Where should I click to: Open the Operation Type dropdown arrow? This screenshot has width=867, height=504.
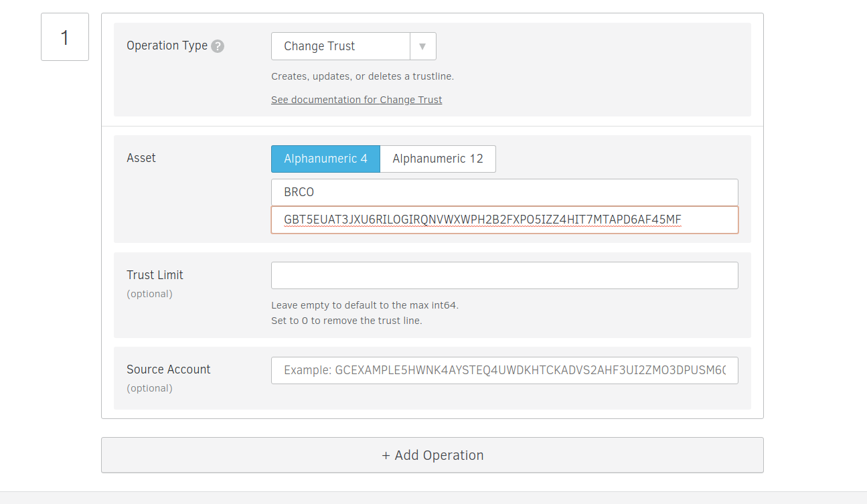click(423, 46)
